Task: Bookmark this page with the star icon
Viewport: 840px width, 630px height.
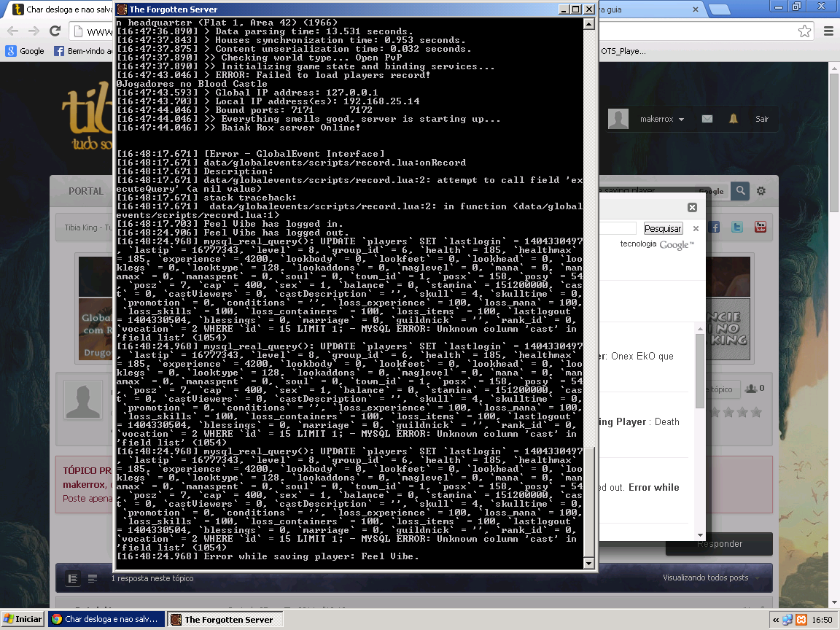Action: click(804, 31)
